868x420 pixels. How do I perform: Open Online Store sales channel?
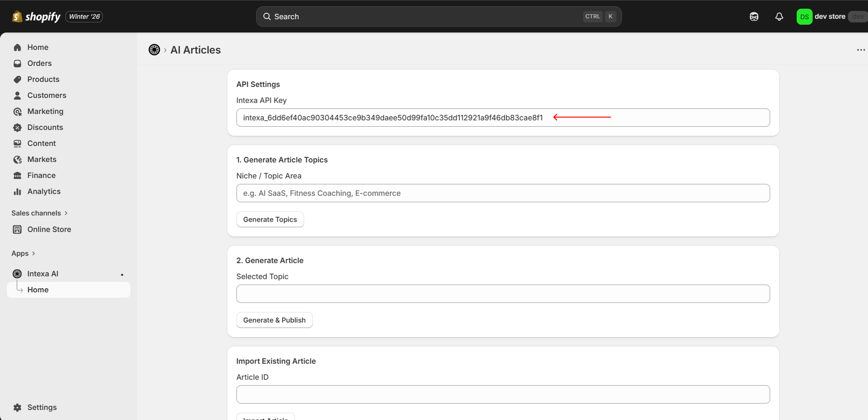[49, 230]
